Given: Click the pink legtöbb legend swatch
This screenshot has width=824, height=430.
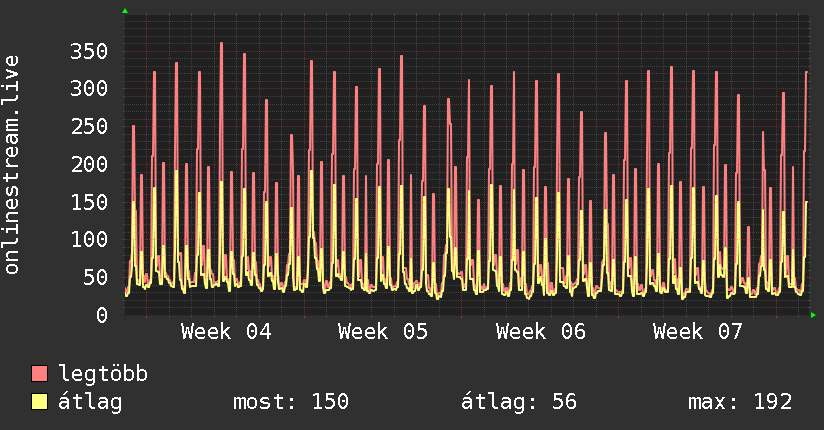Looking at the screenshot, I should click(39, 373).
